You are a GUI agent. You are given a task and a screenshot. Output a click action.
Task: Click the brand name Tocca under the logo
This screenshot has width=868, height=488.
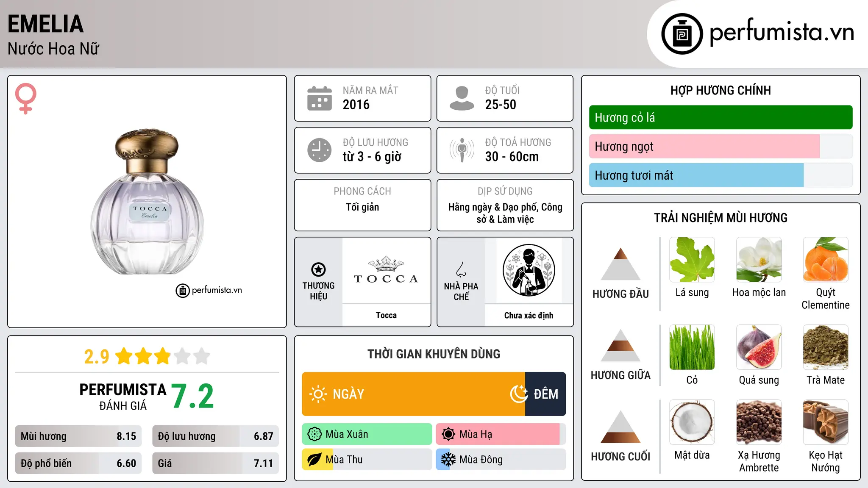point(386,315)
